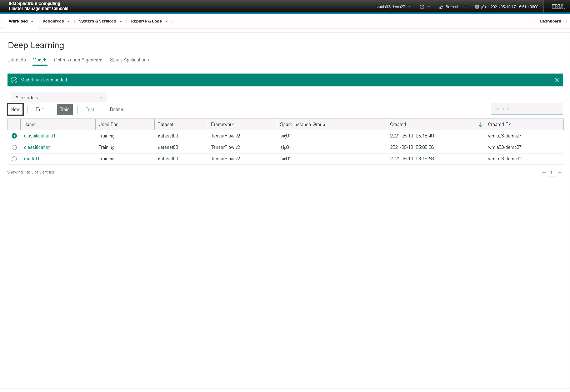The height and width of the screenshot is (392, 570).
Task: Select the model00 radio button
Action: (14, 159)
